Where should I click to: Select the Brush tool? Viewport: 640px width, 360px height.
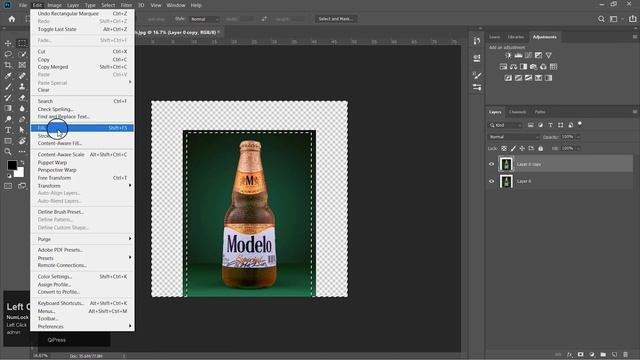(8, 87)
